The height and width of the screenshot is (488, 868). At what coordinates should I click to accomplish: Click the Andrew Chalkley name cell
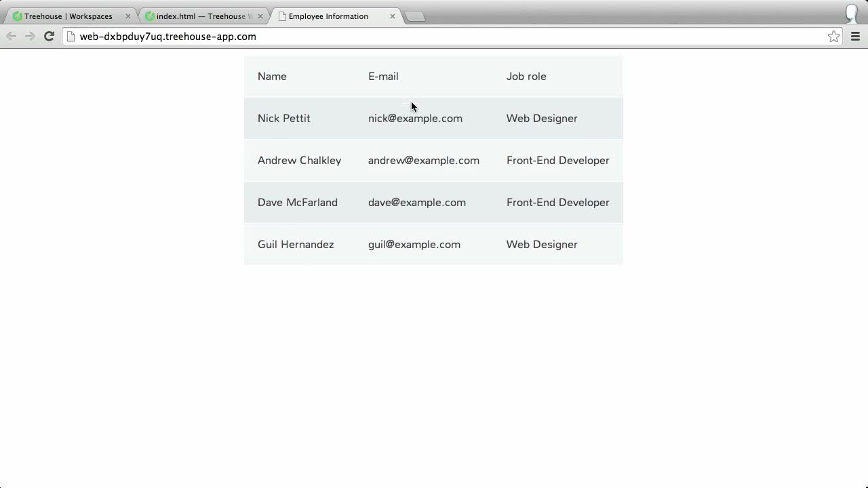click(299, 161)
